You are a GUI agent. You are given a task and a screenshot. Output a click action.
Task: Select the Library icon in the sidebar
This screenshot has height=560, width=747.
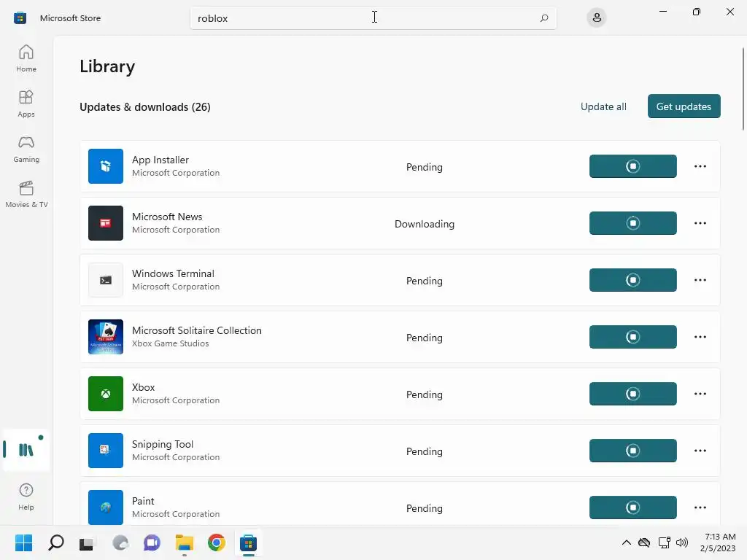coord(26,450)
